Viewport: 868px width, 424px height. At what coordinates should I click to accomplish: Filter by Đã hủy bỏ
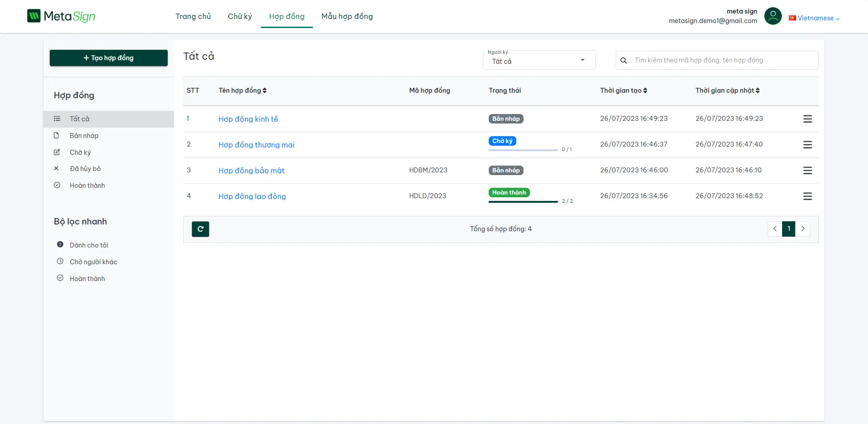click(x=108, y=169)
